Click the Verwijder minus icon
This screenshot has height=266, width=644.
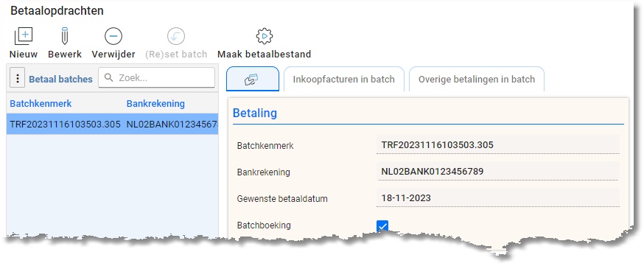pos(113,36)
